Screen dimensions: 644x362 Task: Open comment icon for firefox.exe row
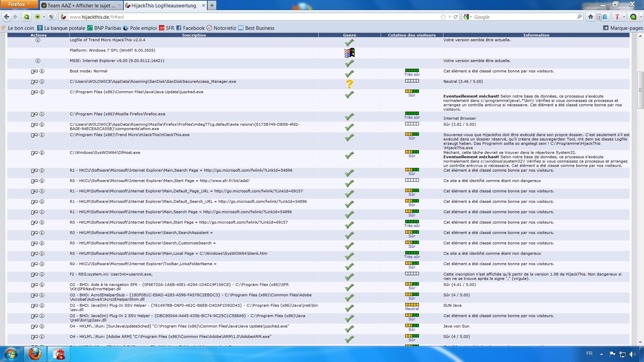pyautogui.click(x=34, y=114)
